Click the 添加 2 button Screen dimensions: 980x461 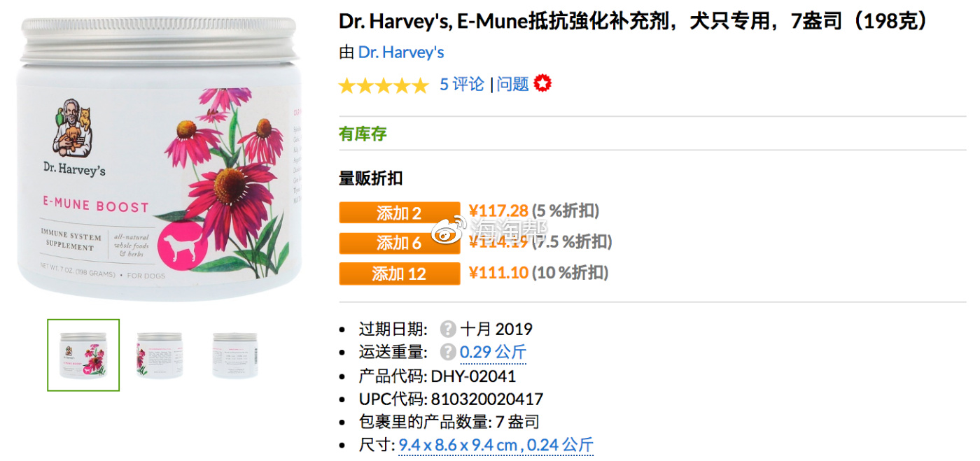(399, 213)
